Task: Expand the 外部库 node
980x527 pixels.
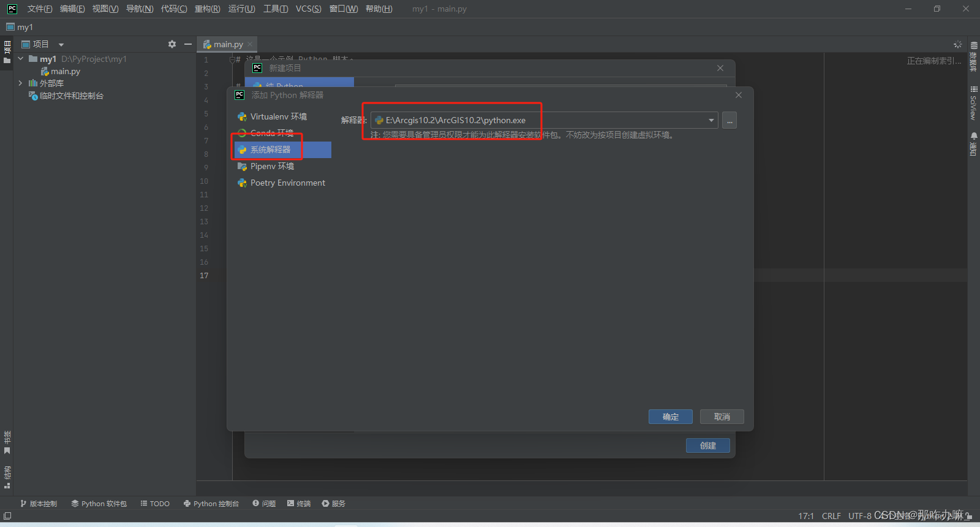Action: pyautogui.click(x=20, y=83)
